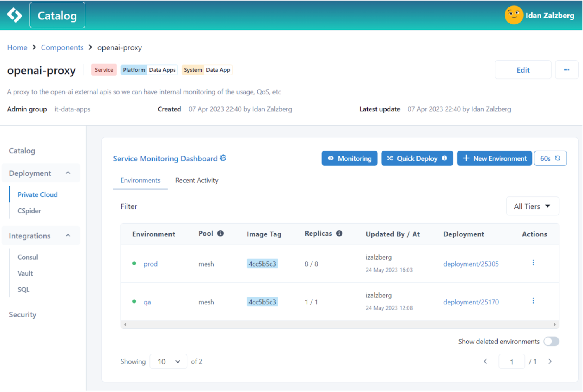Click the Catalog logo icon top left
This screenshot has width=583, height=392.
14,15
